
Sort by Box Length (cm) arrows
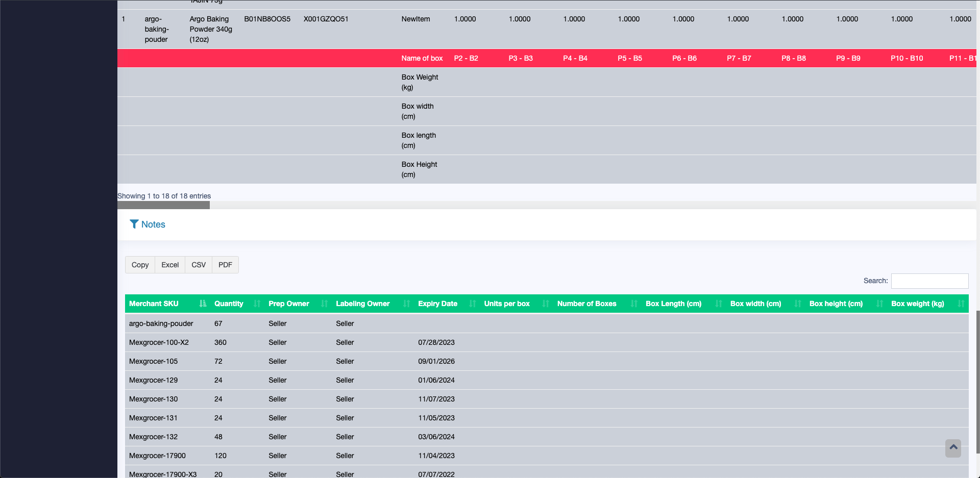719,304
